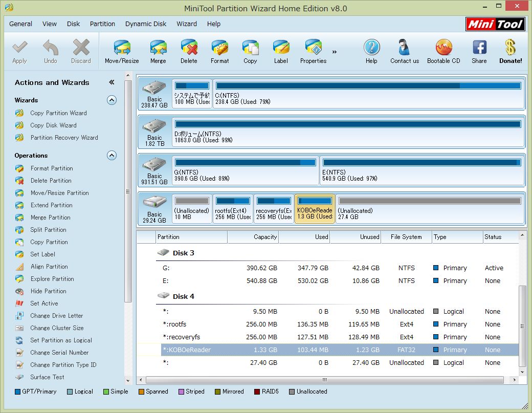Click the Move/Resize toolbar icon

pyautogui.click(x=122, y=52)
